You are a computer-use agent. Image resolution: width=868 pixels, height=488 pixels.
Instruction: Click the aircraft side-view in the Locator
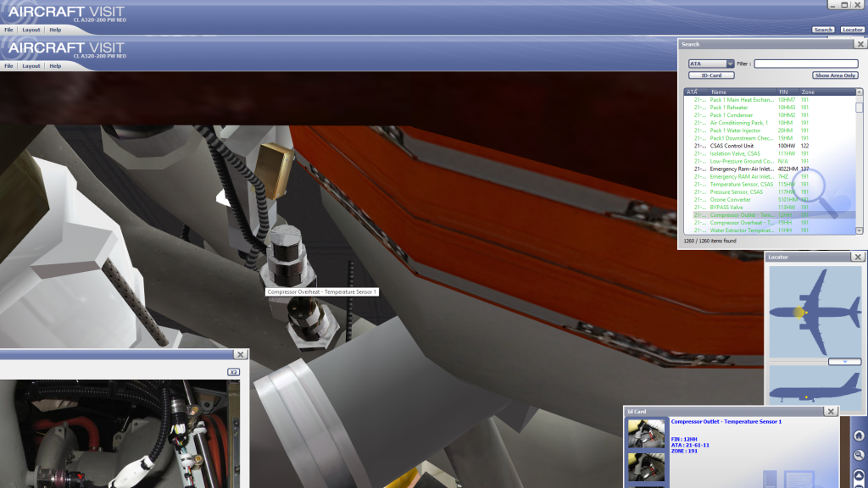click(815, 388)
